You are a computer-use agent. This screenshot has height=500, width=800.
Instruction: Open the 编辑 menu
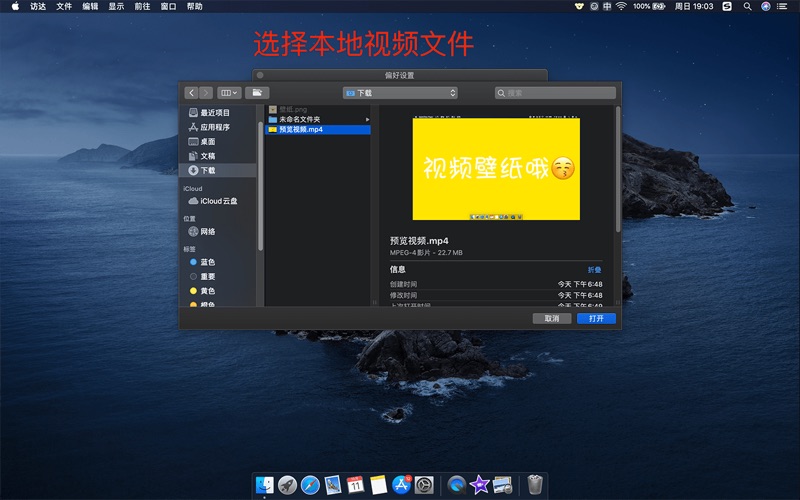click(x=90, y=6)
